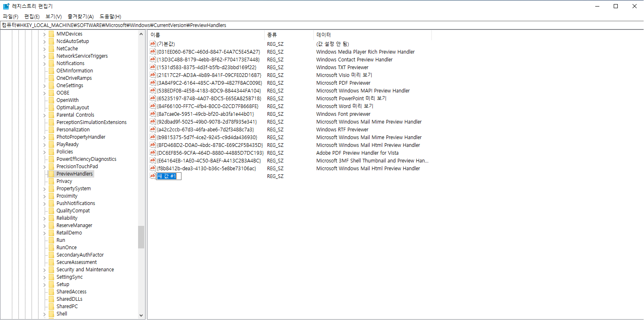The height and width of the screenshot is (320, 644).
Task: Click into the 새 값 #1 name edit box
Action: click(x=169, y=176)
